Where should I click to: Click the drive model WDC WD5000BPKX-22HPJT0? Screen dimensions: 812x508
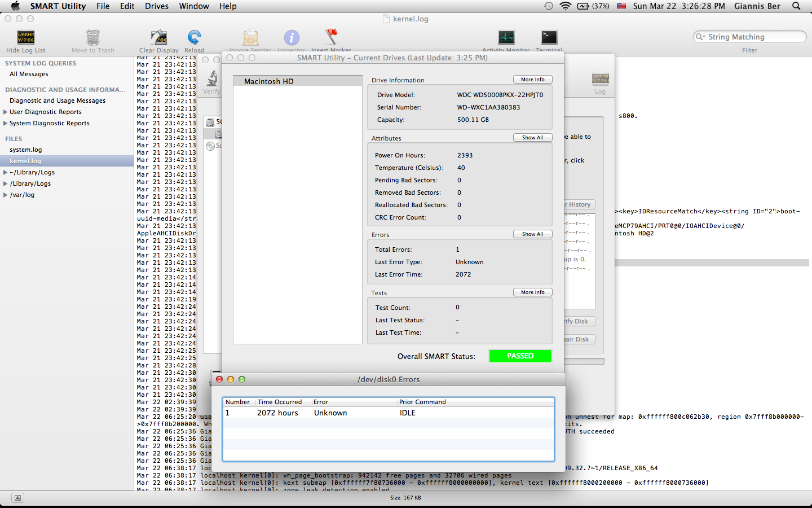(x=500, y=95)
